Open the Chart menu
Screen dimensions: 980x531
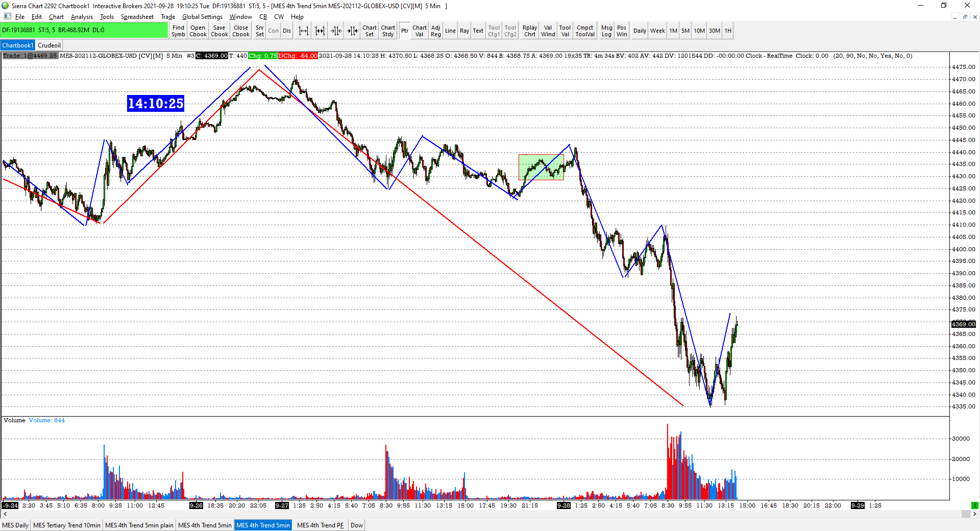(56, 17)
